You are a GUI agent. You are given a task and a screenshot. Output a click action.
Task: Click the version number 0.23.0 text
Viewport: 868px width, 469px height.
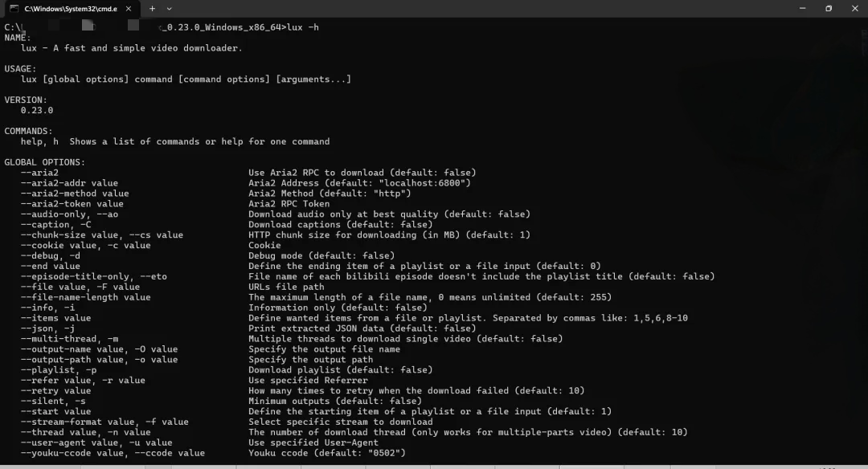[37, 110]
